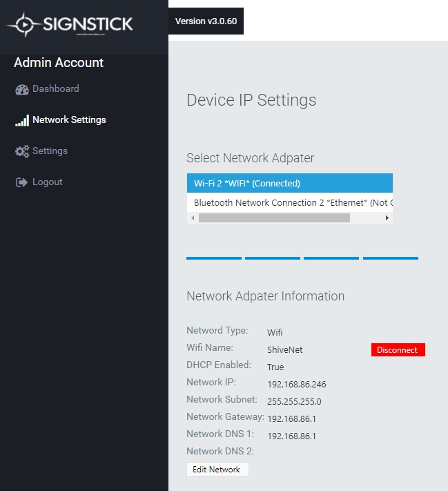The image size is (448, 491).
Task: Disconnect from the ShiveNet wifi
Action: point(398,350)
